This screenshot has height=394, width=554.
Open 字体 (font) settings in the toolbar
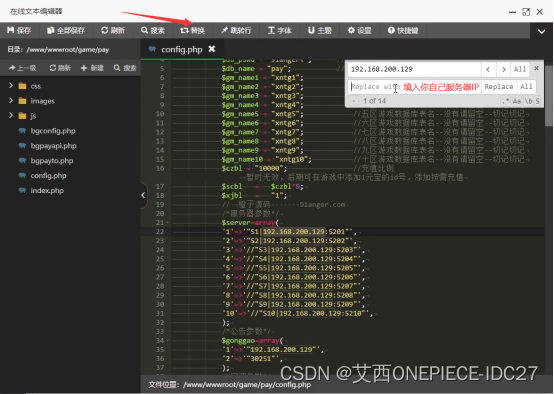coord(279,30)
